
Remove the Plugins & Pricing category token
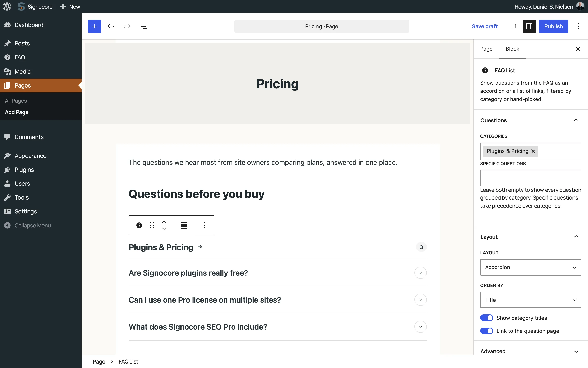[x=533, y=151]
